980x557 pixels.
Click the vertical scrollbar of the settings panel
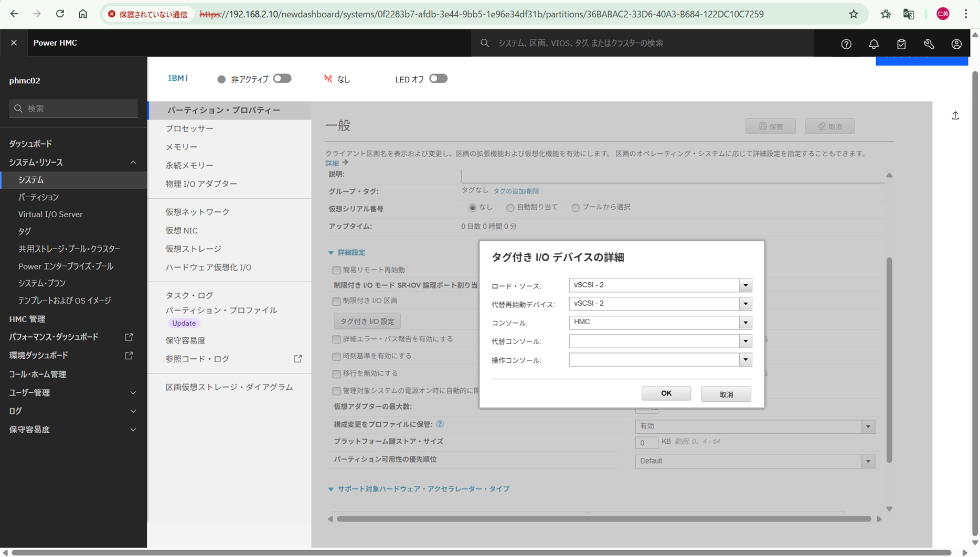click(889, 360)
